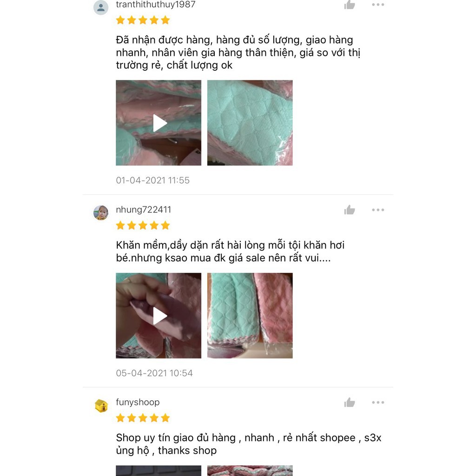Open funyshoop's pink towel thumbnail at the bottom
Viewport: 476px width, 476px height.
[250, 470]
